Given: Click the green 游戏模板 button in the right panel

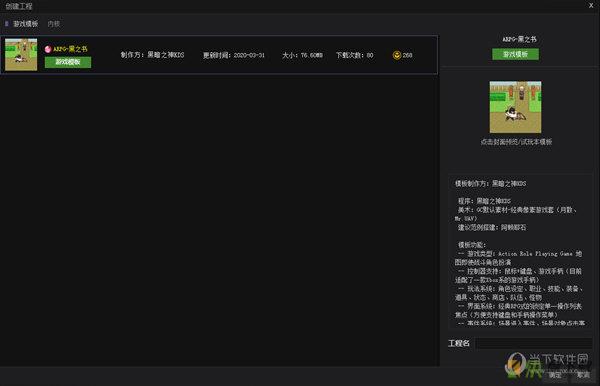Looking at the screenshot, I should 515,54.
